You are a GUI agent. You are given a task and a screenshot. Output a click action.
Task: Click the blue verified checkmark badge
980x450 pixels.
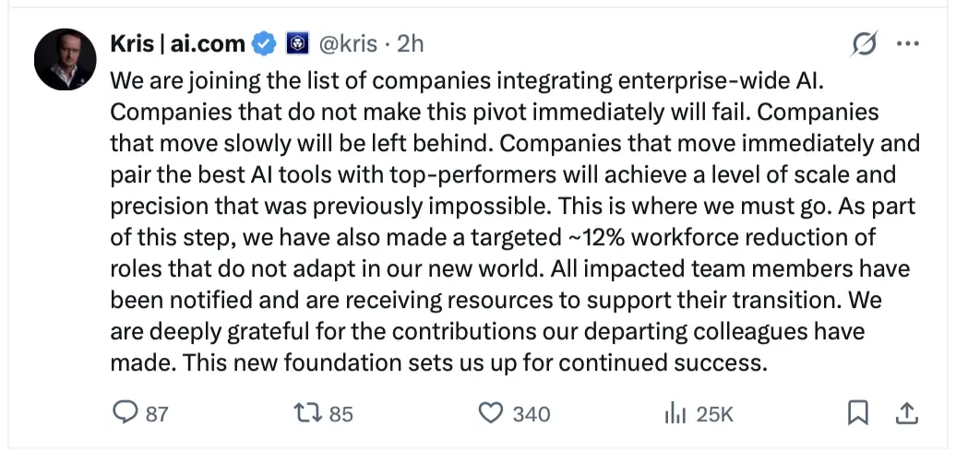pyautogui.click(x=265, y=43)
